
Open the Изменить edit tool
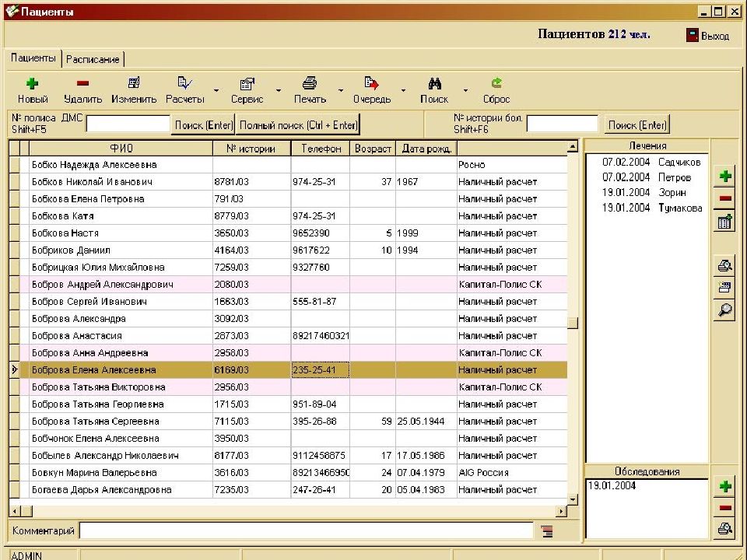134,90
